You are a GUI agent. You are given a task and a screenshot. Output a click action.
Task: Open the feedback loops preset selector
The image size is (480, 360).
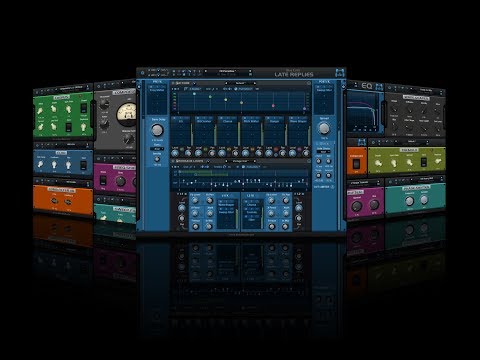point(241,161)
